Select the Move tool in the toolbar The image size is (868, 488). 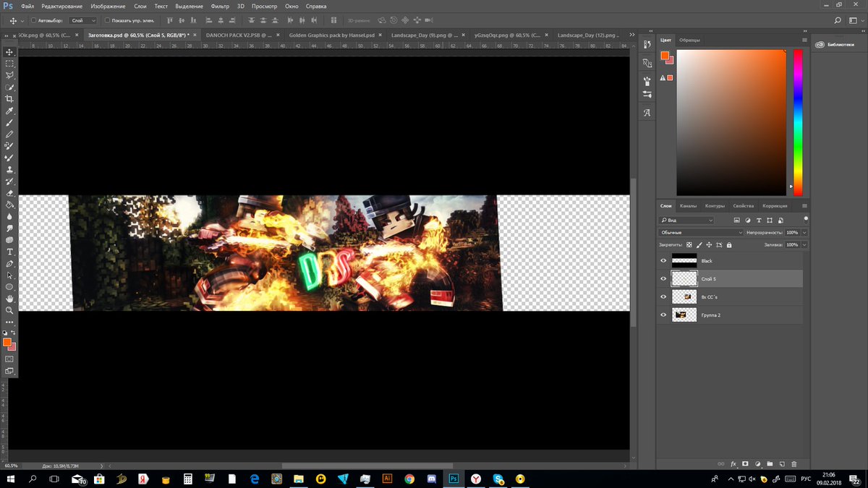9,53
